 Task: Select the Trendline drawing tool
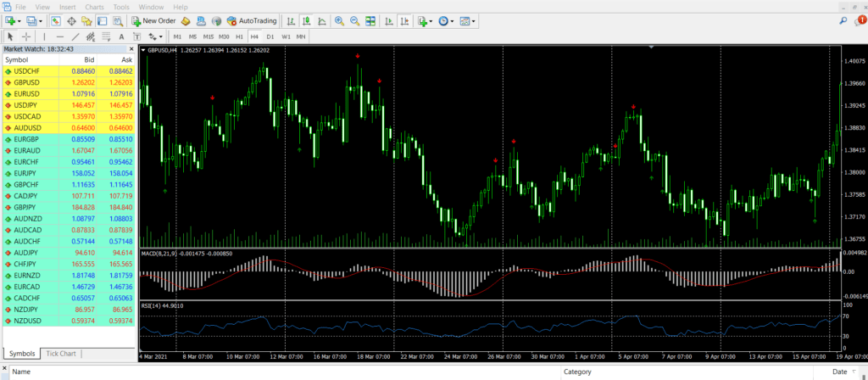75,36
